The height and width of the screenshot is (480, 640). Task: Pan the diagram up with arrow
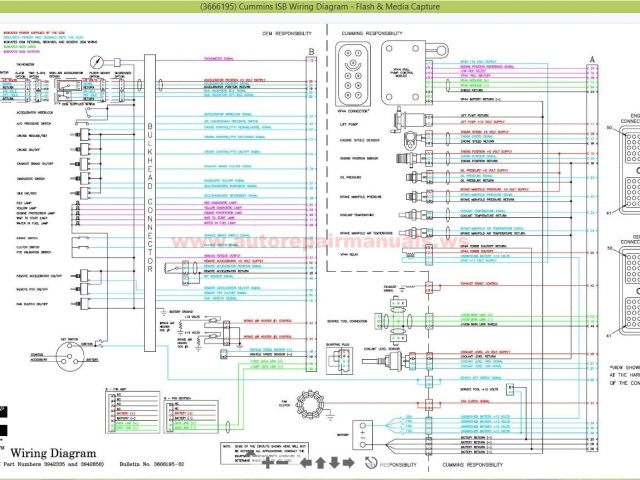(320, 463)
